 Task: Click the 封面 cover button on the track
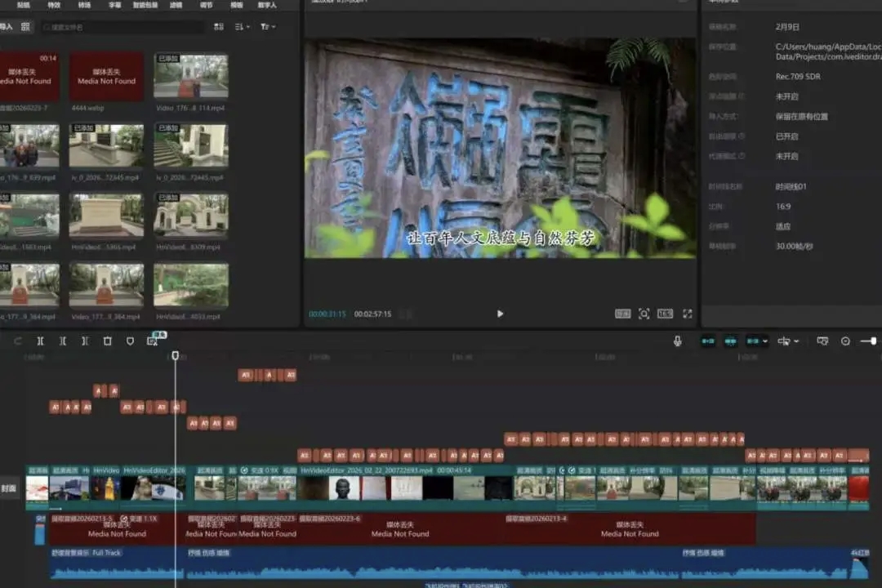9,488
